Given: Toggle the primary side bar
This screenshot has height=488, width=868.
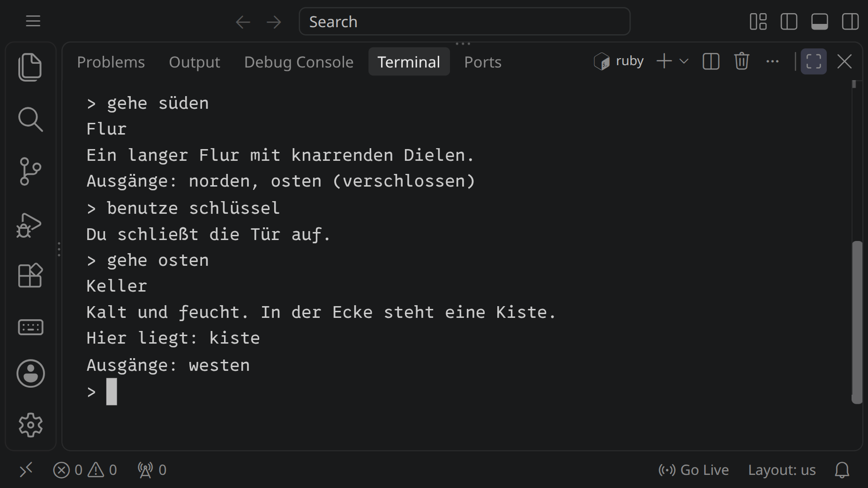Looking at the screenshot, I should click(x=789, y=22).
